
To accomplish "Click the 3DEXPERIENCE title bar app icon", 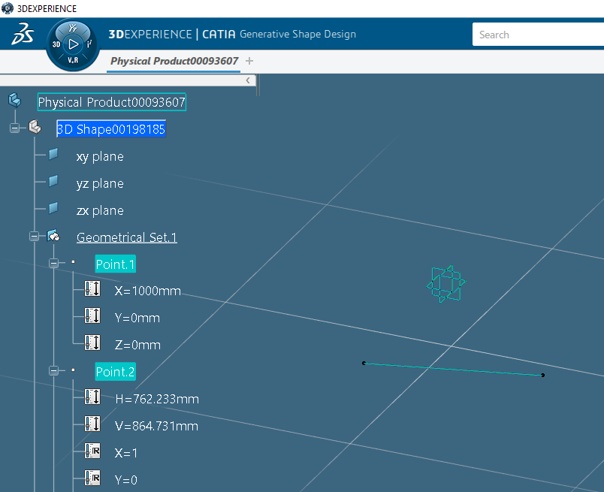I will (x=7, y=8).
